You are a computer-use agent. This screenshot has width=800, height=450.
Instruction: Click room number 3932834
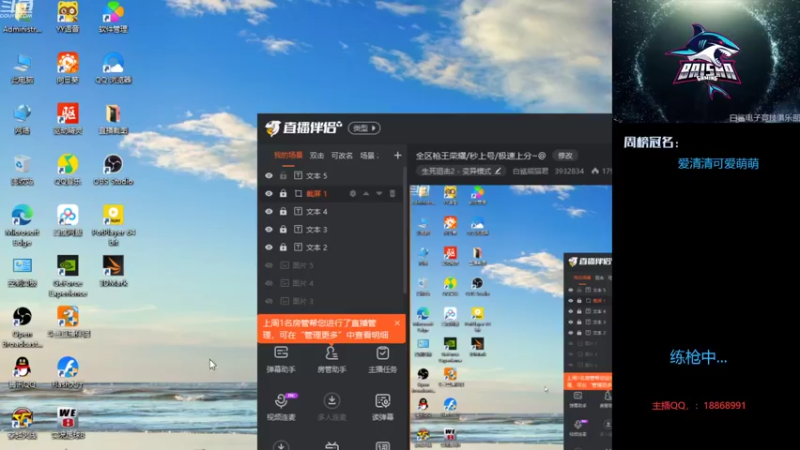pos(569,171)
